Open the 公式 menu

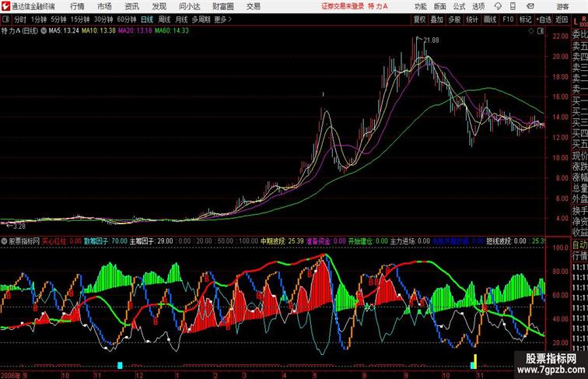click(459, 6)
